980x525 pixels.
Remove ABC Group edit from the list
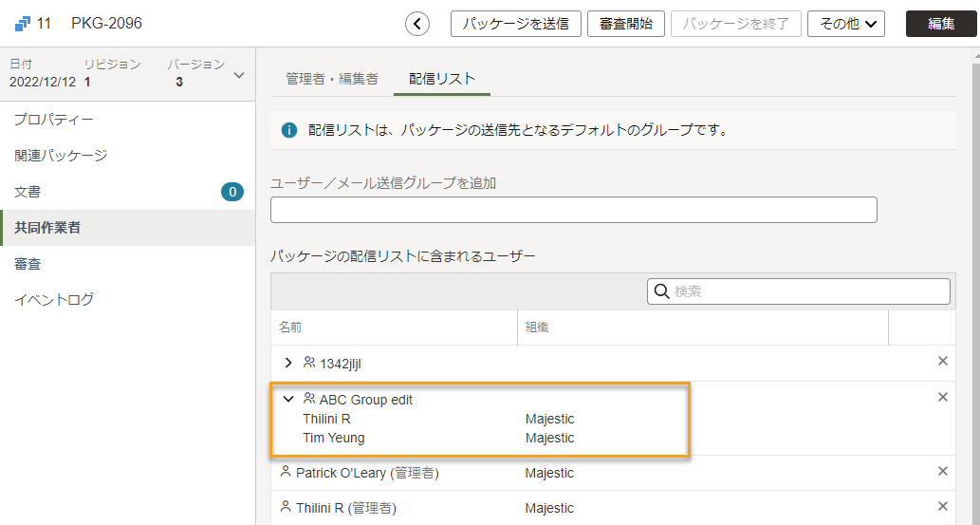tap(943, 398)
